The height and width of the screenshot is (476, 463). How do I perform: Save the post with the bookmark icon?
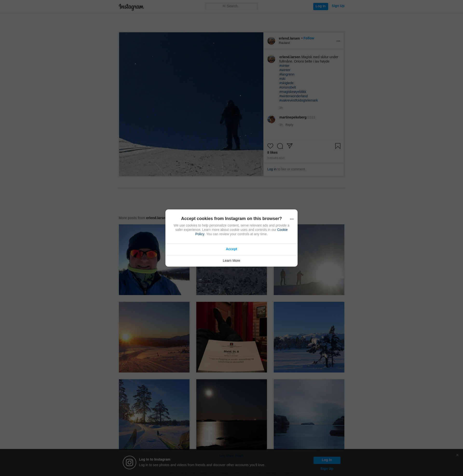coord(338,146)
